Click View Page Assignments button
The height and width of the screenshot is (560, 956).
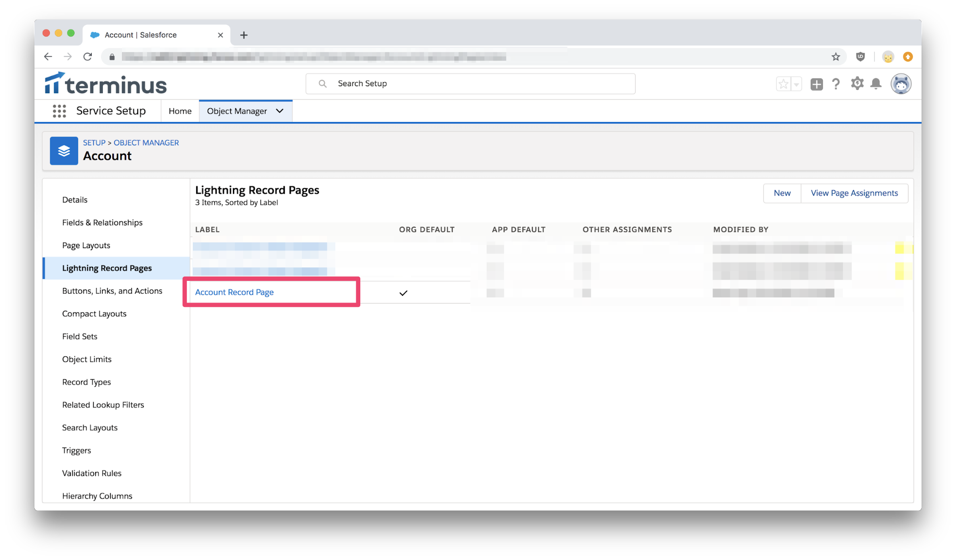(854, 193)
